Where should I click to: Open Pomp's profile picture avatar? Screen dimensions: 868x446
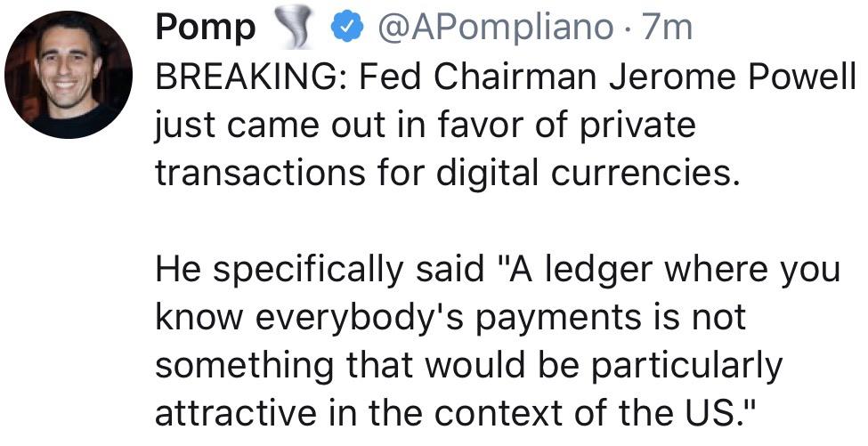(x=68, y=74)
